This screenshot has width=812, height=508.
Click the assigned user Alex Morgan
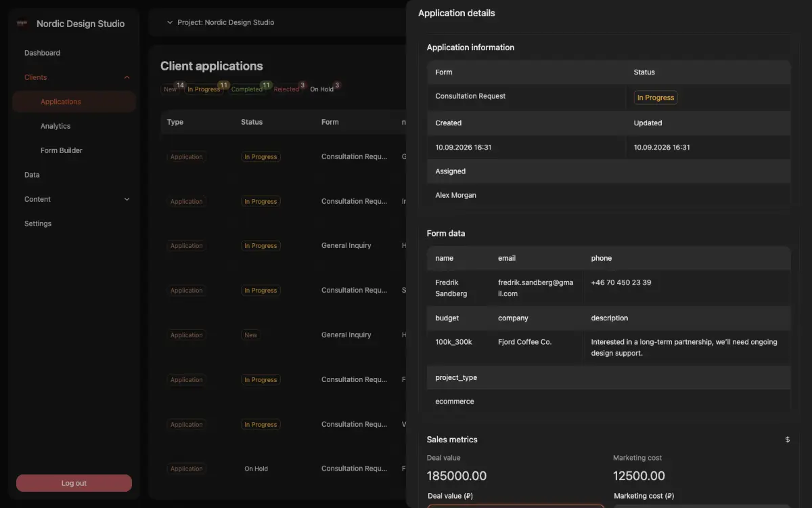click(x=455, y=195)
